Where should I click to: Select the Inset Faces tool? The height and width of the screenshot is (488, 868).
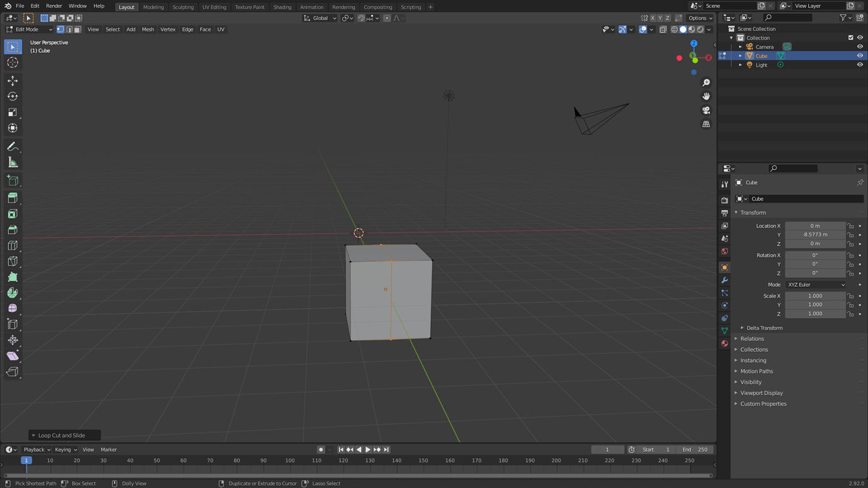(x=13, y=214)
